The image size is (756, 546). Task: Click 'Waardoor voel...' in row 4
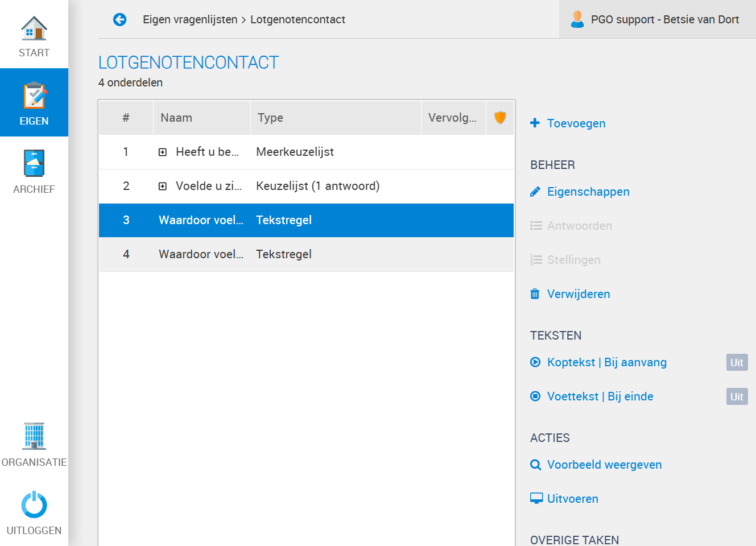coord(201,254)
